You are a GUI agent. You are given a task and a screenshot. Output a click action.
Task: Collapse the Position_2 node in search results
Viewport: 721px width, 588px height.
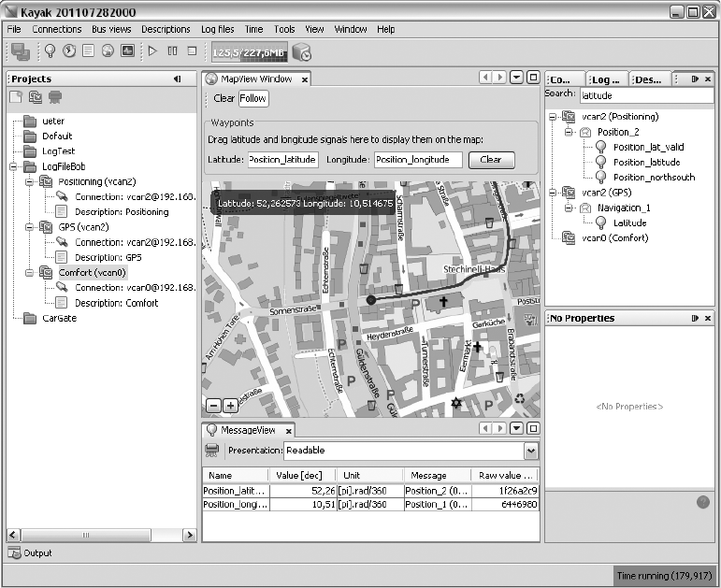tap(569, 132)
